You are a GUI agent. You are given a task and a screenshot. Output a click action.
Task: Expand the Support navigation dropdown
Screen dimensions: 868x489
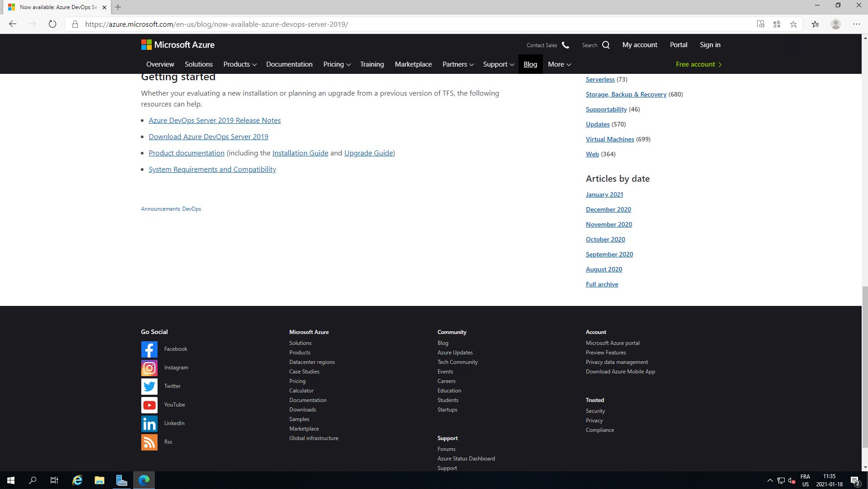498,64
